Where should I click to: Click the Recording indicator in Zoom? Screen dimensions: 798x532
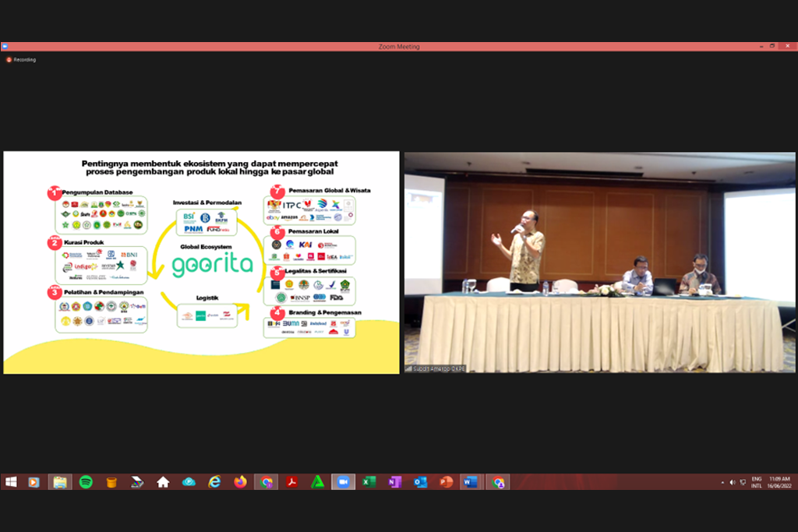coord(21,60)
